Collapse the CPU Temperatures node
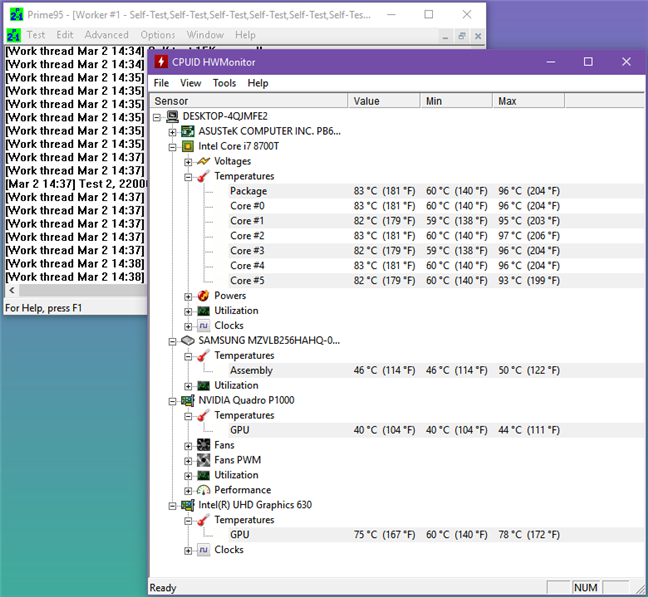This screenshot has width=648, height=597. [x=188, y=177]
